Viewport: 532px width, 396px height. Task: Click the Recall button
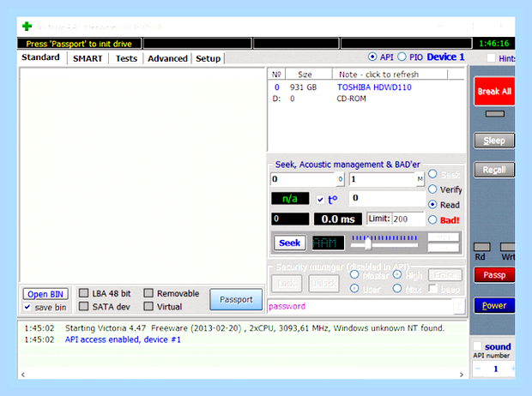494,170
